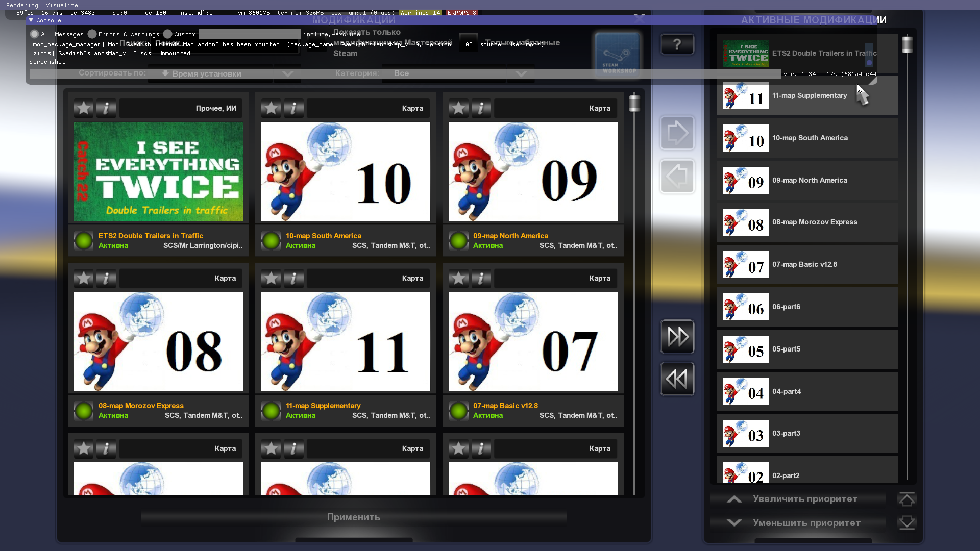Activate all mods with double right arrows
The image size is (980, 551).
(677, 337)
